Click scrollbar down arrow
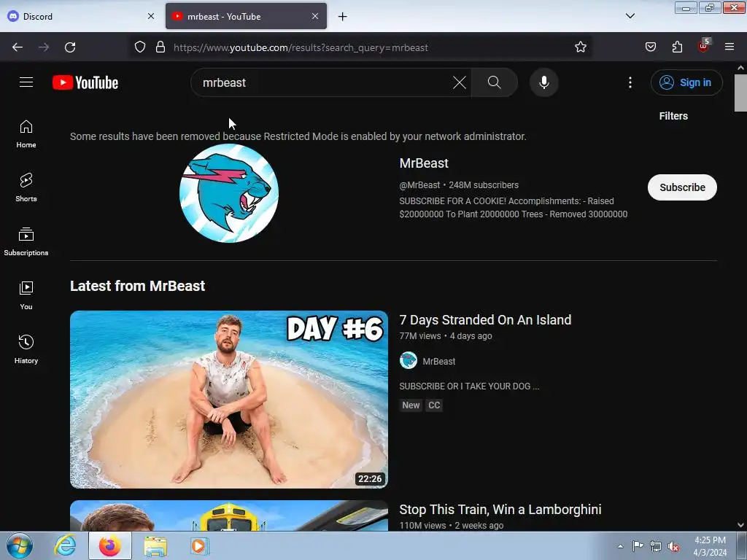Screen dimensions: 747x560 pyautogui.click(x=740, y=525)
